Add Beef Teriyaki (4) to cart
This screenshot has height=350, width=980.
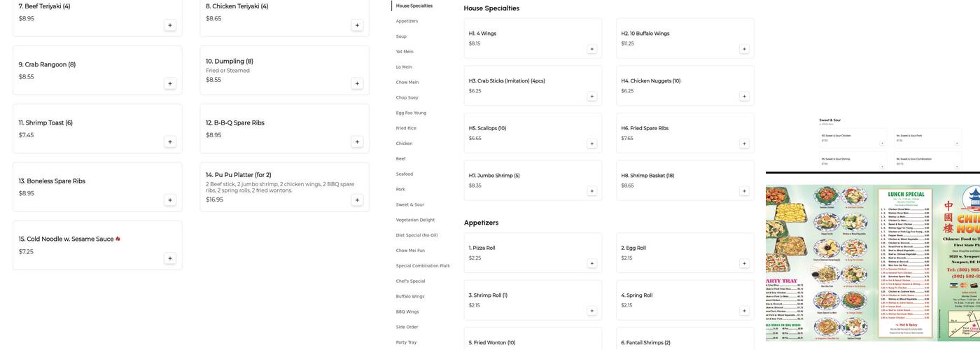pos(169,25)
